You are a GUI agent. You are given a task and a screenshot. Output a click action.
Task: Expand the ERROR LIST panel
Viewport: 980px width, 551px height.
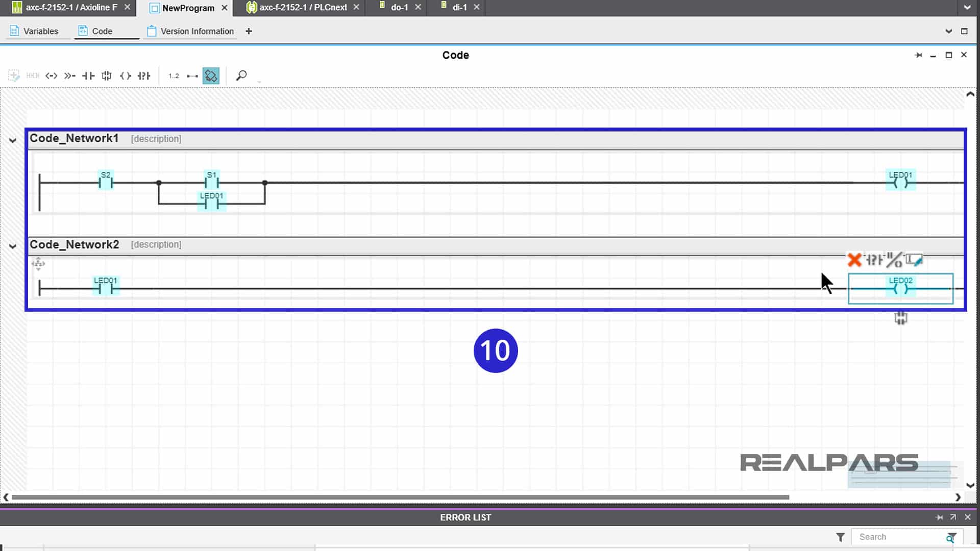pyautogui.click(x=953, y=517)
